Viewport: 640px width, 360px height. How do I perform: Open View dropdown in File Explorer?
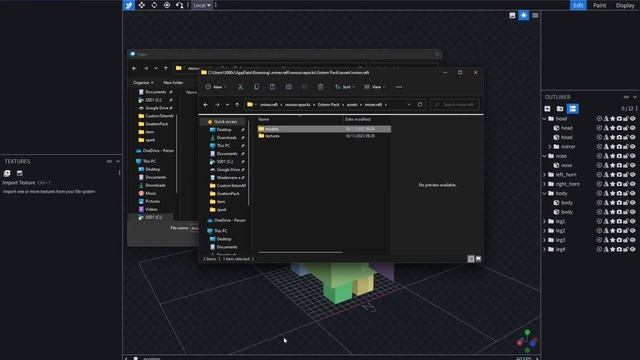point(375,87)
